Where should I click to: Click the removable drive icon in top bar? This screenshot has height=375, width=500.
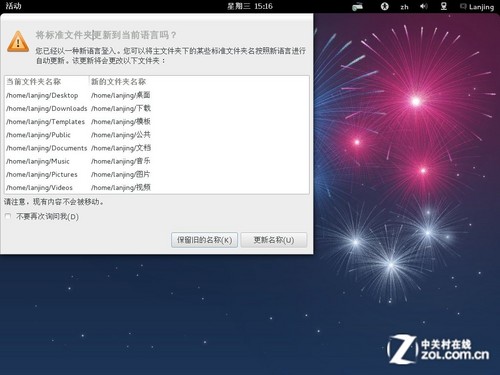[357, 6]
